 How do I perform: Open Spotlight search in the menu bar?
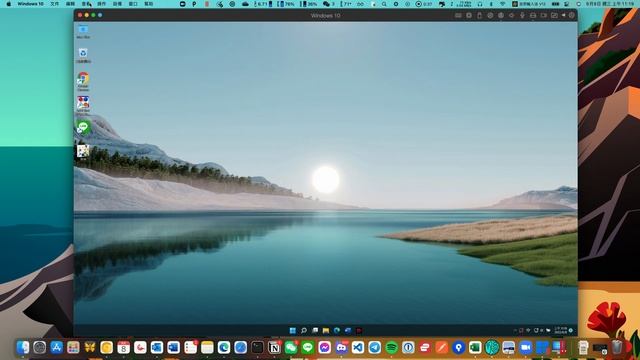(x=384, y=4)
